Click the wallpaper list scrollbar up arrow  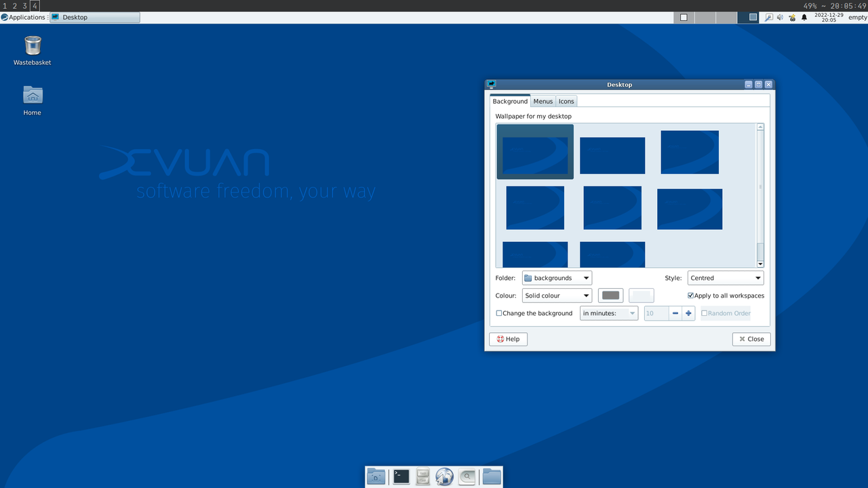click(760, 127)
